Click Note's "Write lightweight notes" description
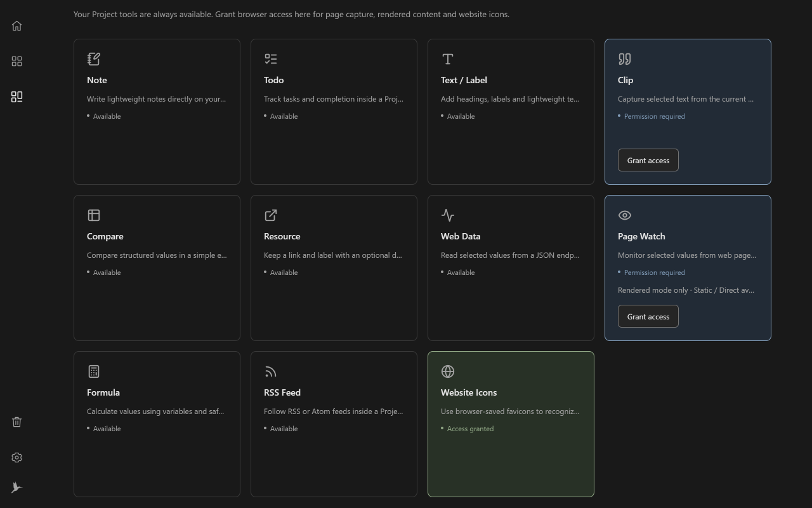This screenshot has height=508, width=812. (156, 99)
